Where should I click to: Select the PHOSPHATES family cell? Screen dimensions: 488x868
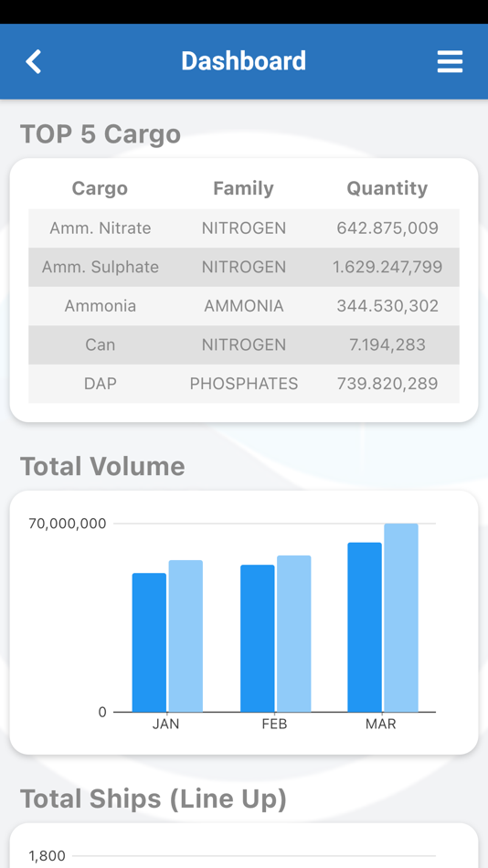coord(244,383)
